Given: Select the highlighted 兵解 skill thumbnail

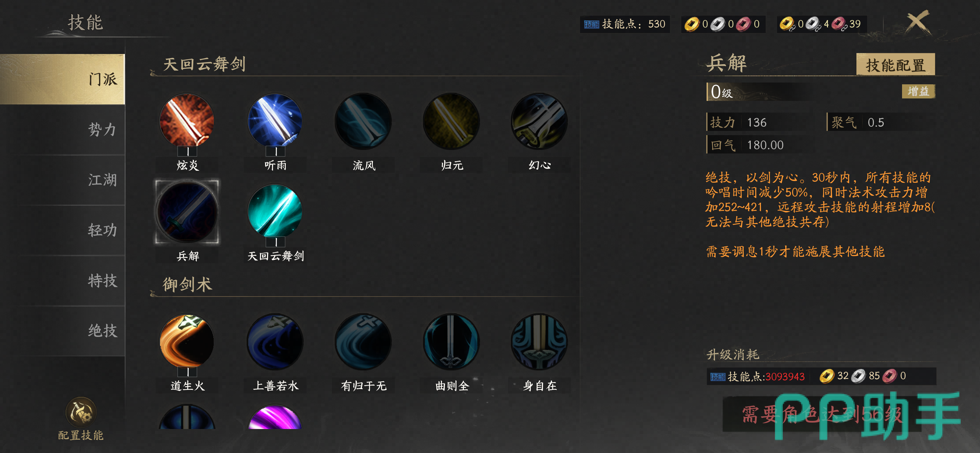Looking at the screenshot, I should [187, 211].
